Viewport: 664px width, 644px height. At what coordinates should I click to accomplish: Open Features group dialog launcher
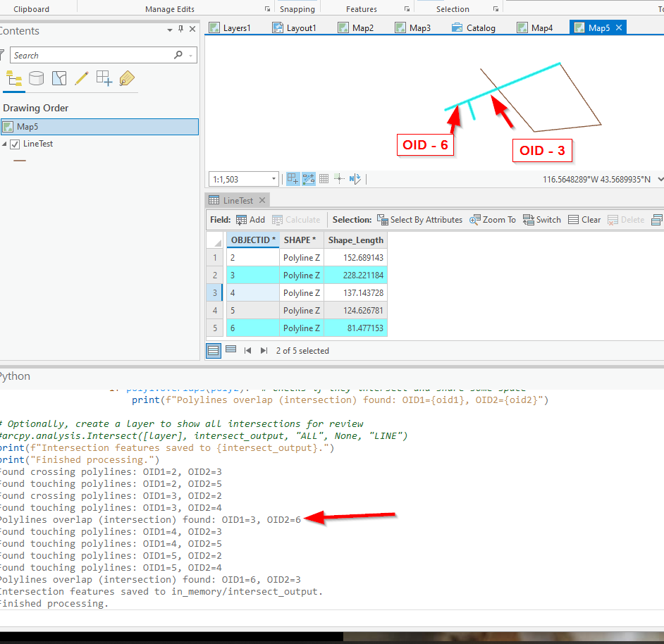click(x=407, y=9)
